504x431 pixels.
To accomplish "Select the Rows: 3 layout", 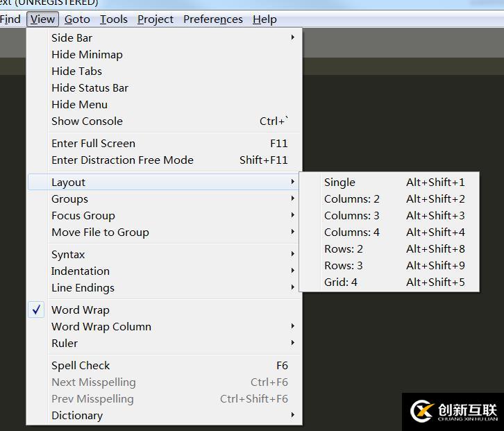I will click(389, 266).
